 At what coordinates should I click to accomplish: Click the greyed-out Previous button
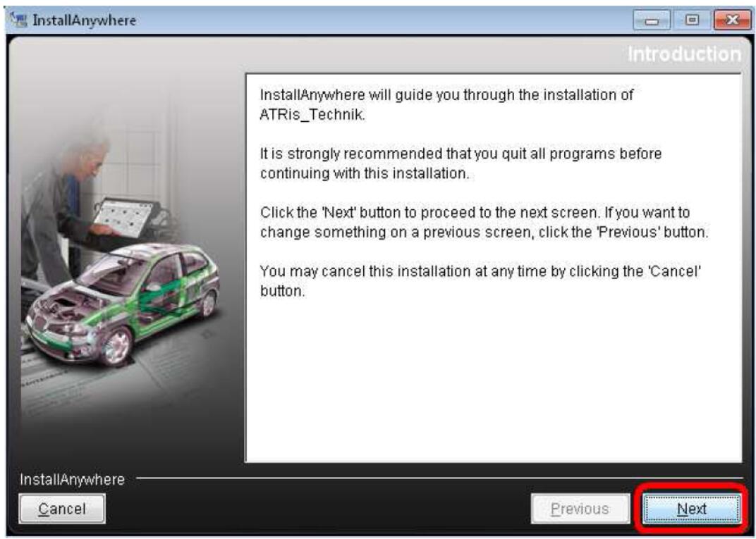point(580,509)
